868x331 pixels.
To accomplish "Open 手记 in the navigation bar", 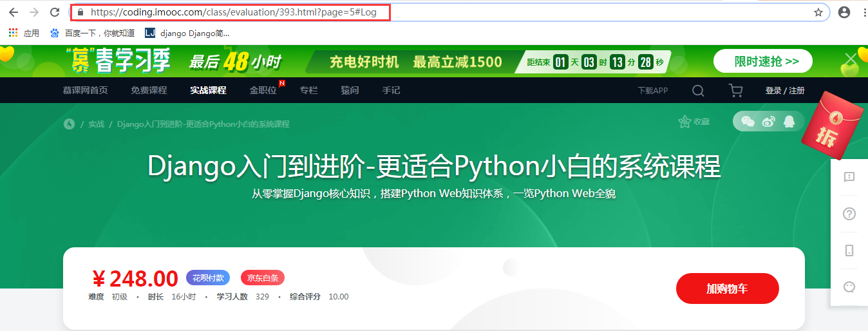I will coord(391,90).
